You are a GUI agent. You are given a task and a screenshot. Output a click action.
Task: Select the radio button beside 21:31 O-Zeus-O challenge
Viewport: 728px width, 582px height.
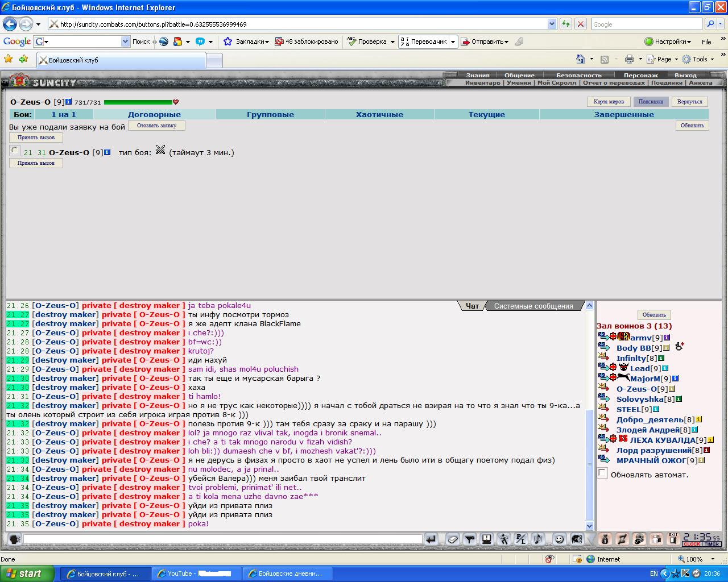[x=15, y=151]
